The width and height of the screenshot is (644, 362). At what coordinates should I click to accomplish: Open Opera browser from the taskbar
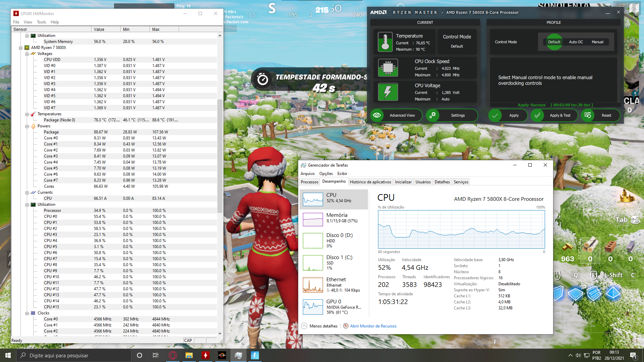coord(173,355)
